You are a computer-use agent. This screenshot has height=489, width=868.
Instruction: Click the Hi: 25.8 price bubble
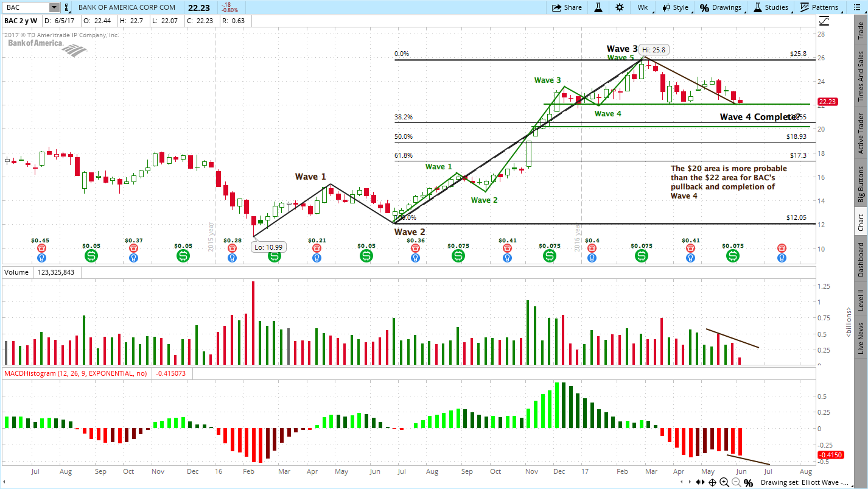coord(654,49)
